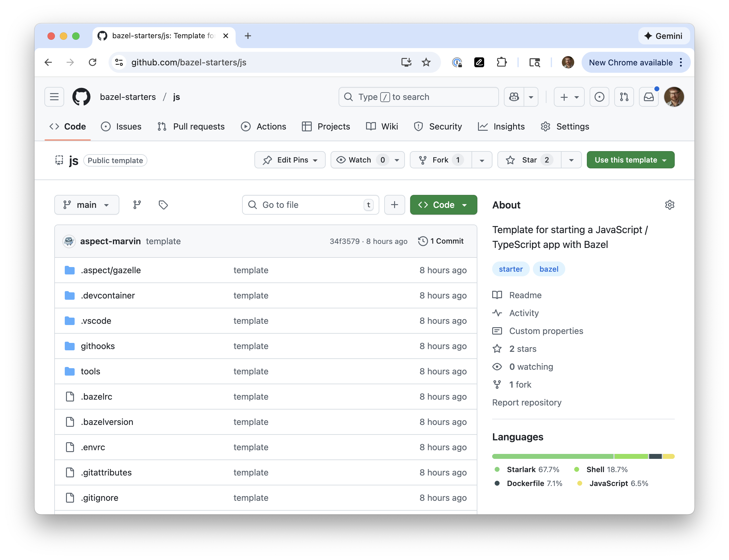Click the install app icon in address bar
Image resolution: width=729 pixels, height=560 pixels.
tap(406, 62)
